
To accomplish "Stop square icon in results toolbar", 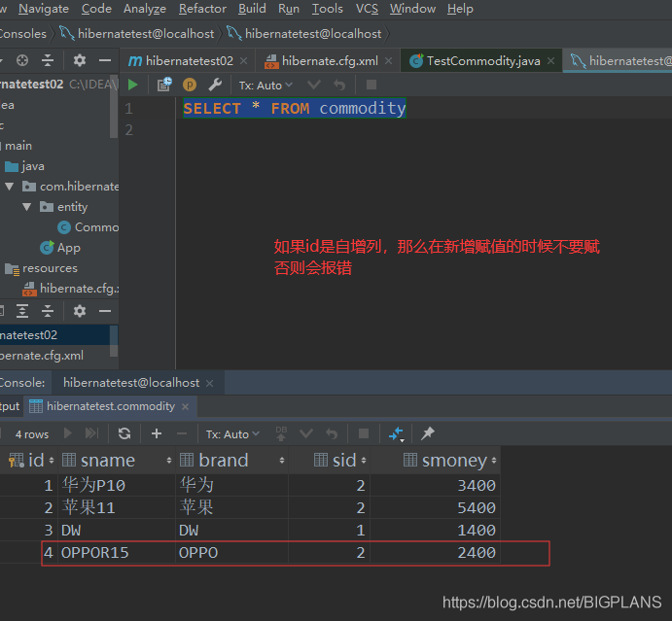I will [364, 433].
